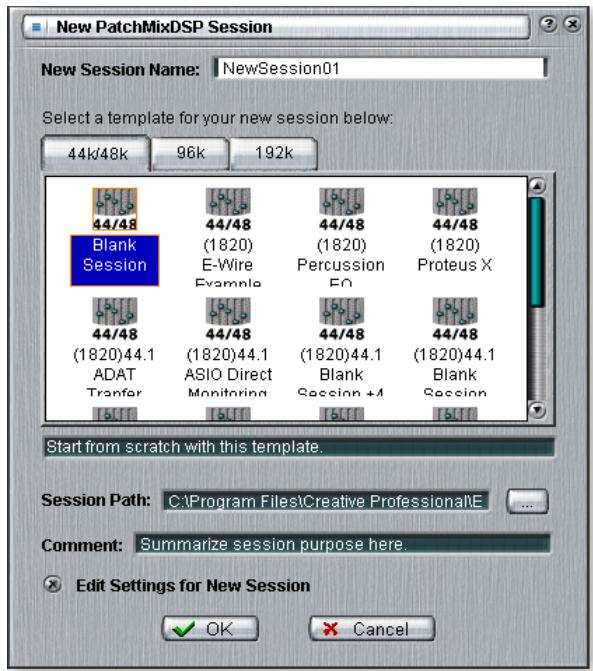Click the Comment field
The image size is (593, 671).
343,544
